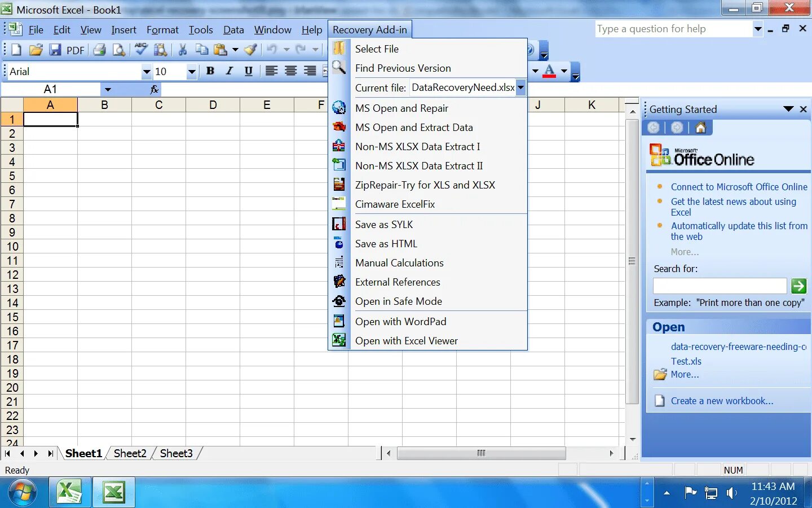Click the Paste clipboard icon
The width and height of the screenshot is (812, 508).
[x=220, y=50]
